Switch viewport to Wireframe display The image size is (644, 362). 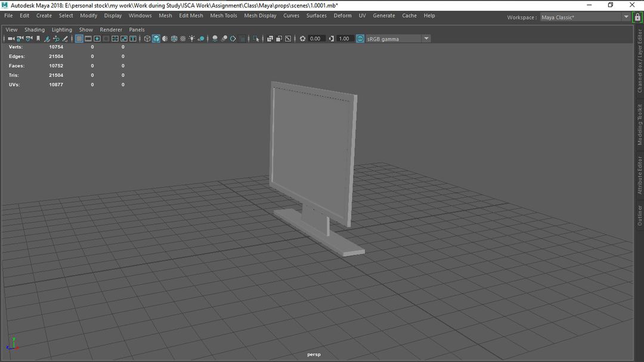point(147,39)
